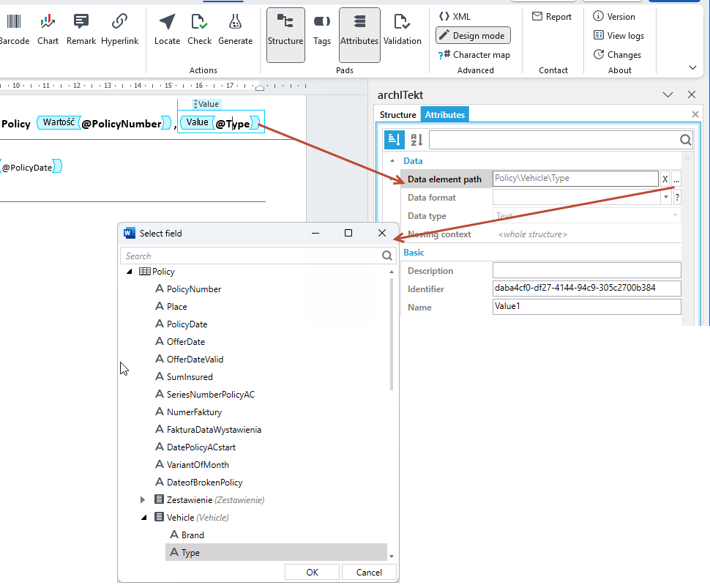
Task: Clear the Data element path with X
Action: 665,179
